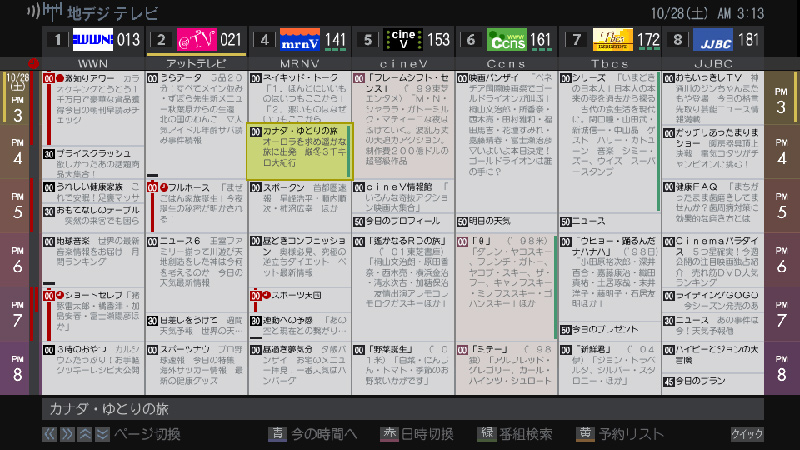Click the double-down page arrow icon
800x450 pixels.
[103, 434]
